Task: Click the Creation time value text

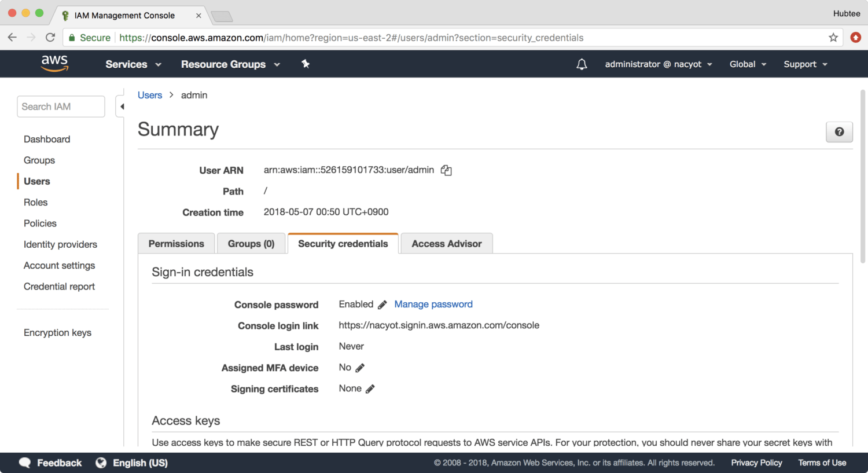Action: [x=326, y=212]
